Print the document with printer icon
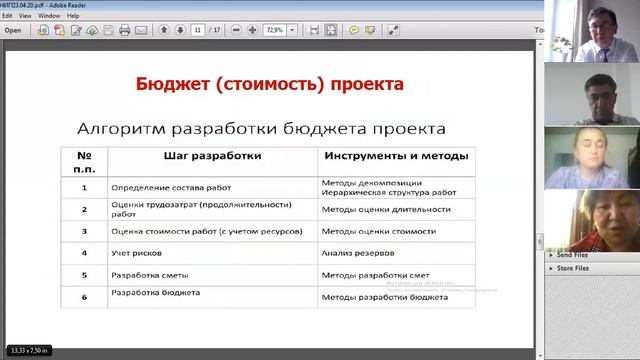 pos(124,30)
